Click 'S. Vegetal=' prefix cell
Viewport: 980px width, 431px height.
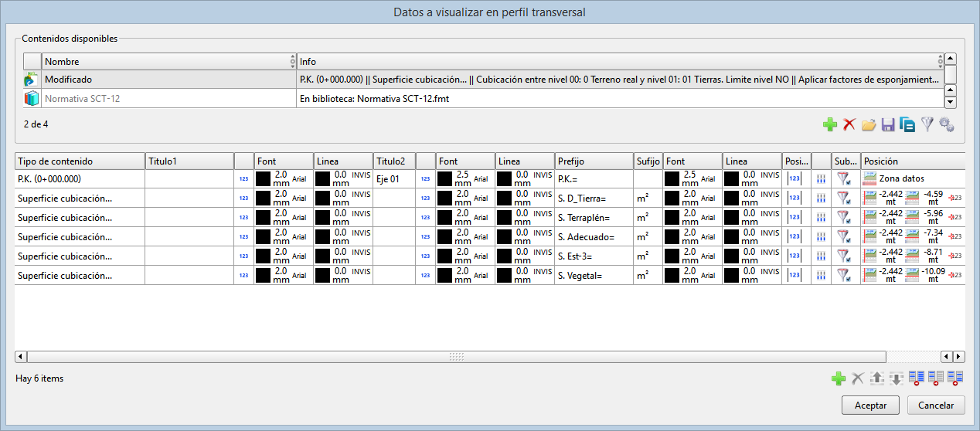click(594, 275)
